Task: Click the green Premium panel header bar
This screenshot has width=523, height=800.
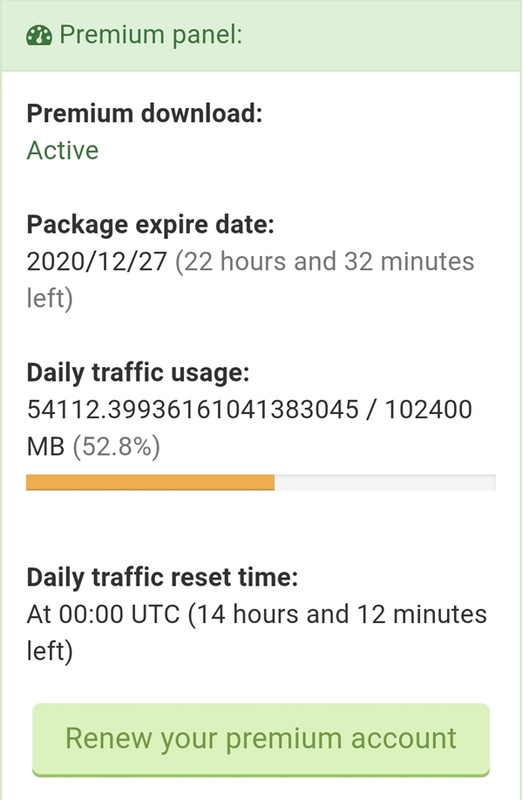Action: tap(261, 36)
